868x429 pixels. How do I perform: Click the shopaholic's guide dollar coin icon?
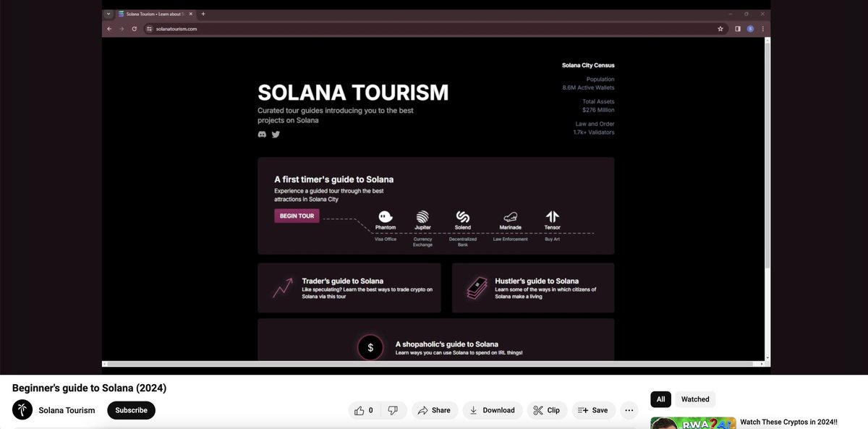[x=370, y=348]
